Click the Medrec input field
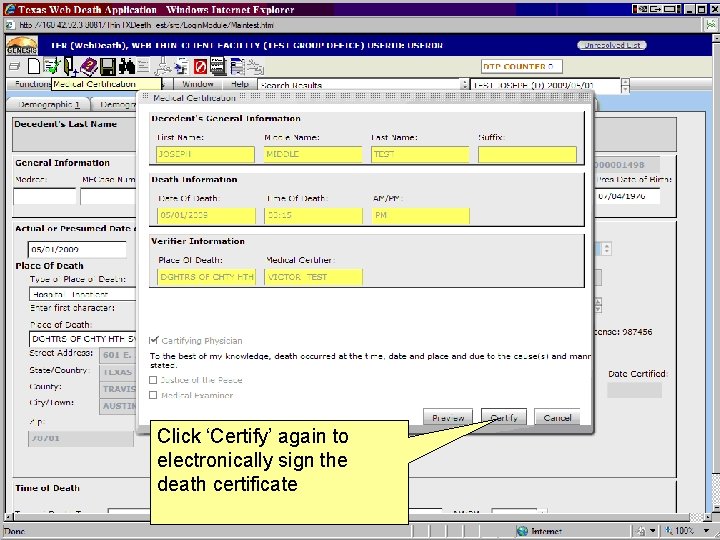Screen dimensions: 720x540 (45, 196)
